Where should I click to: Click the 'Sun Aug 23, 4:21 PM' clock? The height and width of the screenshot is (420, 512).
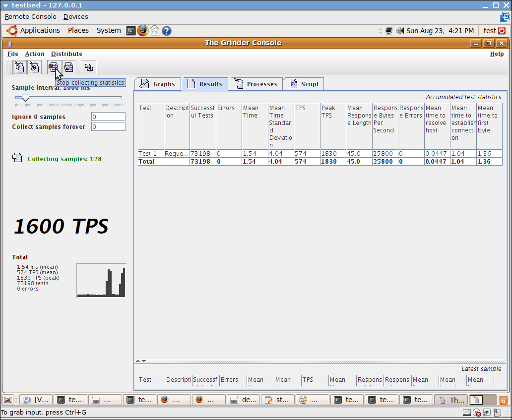coord(440,31)
